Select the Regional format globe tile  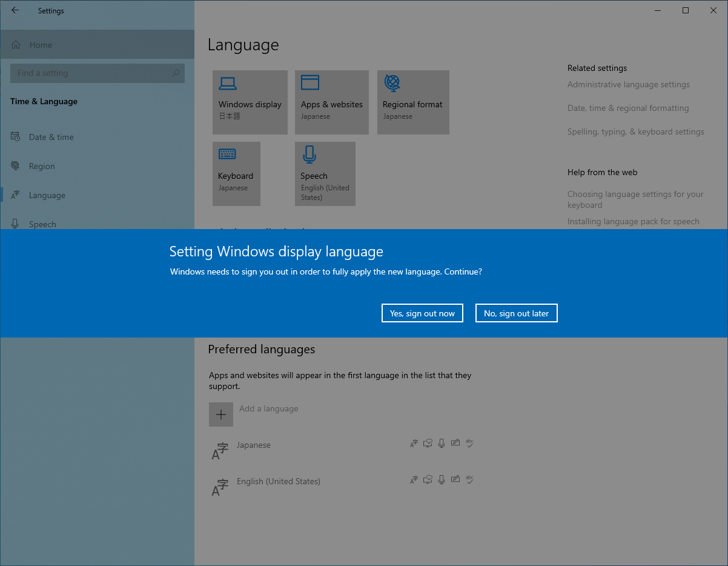[412, 102]
